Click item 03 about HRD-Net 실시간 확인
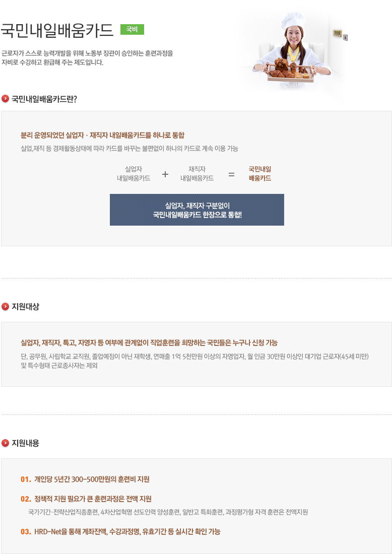 coord(120,532)
